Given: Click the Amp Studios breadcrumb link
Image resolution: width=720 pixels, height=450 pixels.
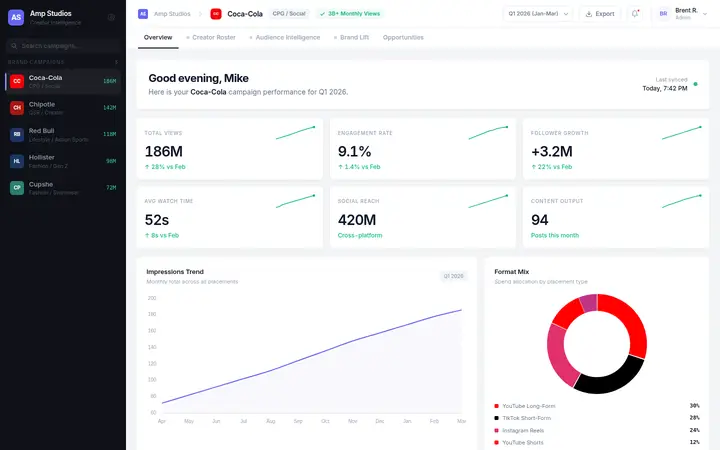Looking at the screenshot, I should 172,14.
